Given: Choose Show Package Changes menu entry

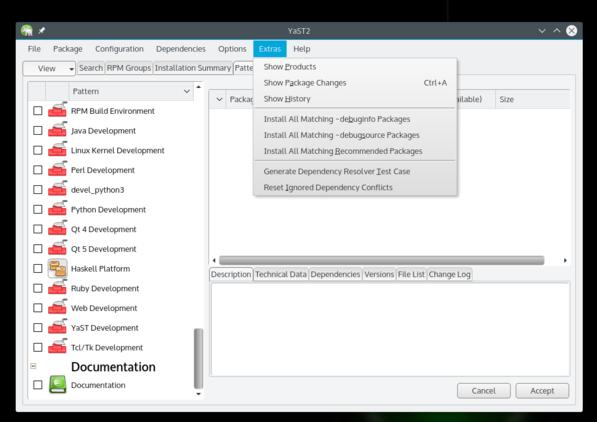Looking at the screenshot, I should coord(355,83).
